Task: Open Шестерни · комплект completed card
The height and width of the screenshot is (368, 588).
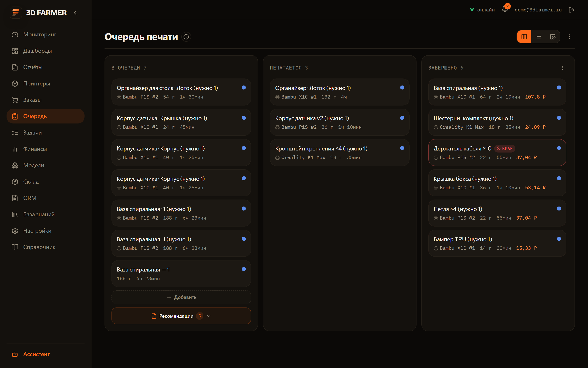Action: coord(497,122)
